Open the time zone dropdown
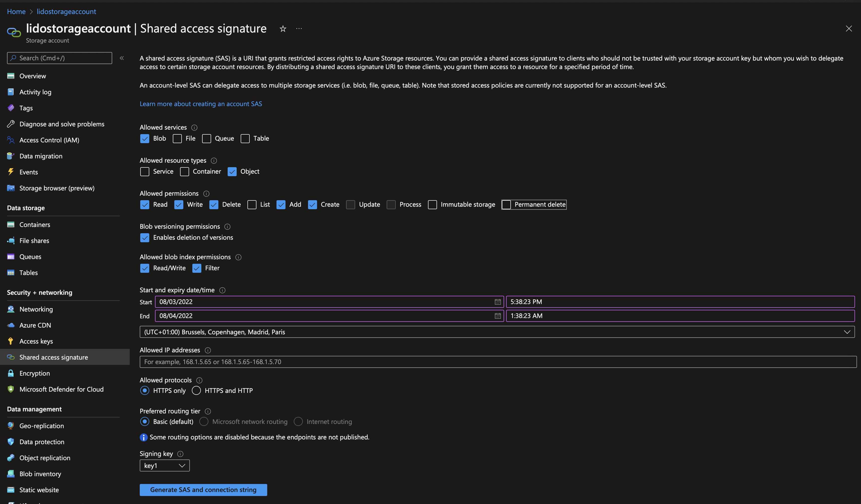 coord(497,332)
